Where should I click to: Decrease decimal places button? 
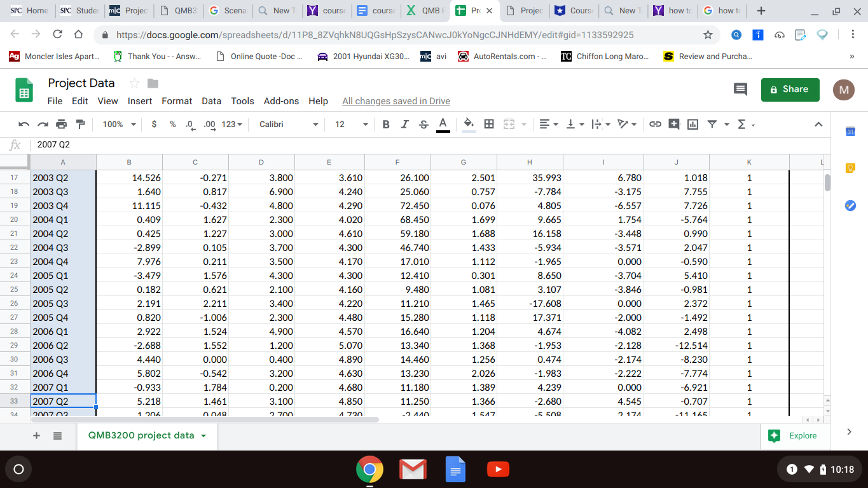(x=189, y=125)
